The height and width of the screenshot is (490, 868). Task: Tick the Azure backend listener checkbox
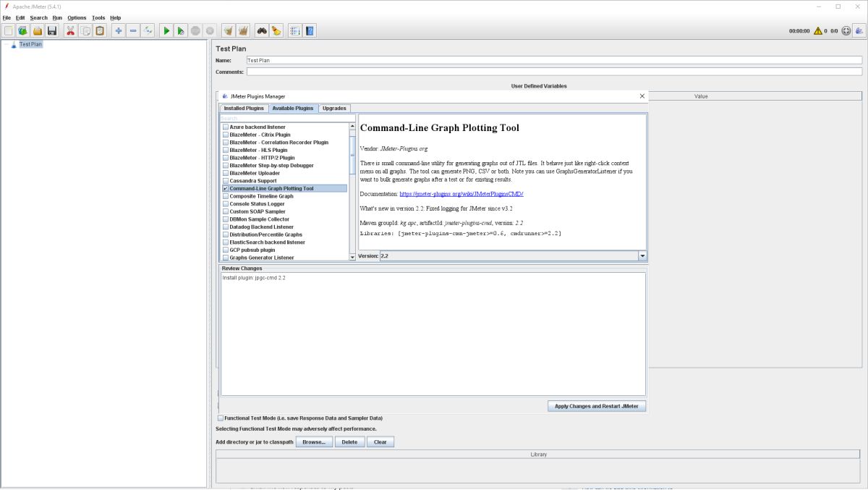point(226,127)
